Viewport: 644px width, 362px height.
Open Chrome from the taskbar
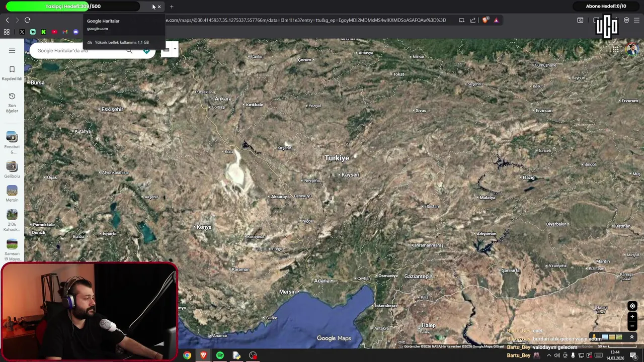coord(187,355)
